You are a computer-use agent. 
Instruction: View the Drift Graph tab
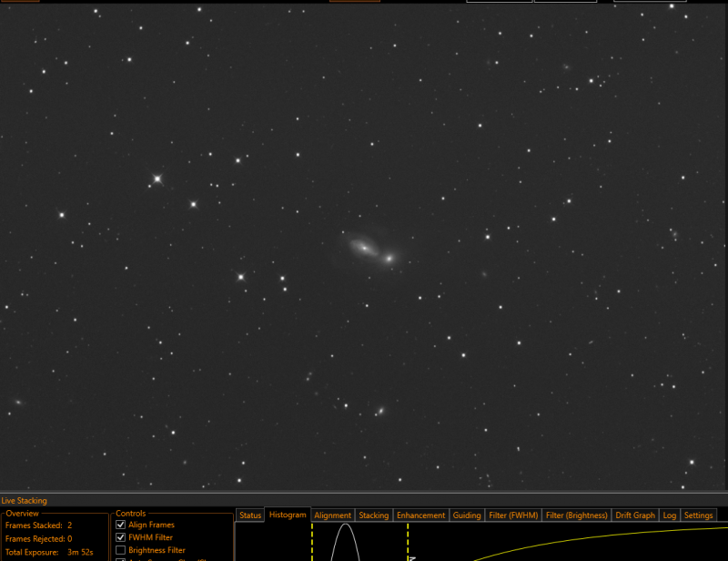coord(634,515)
